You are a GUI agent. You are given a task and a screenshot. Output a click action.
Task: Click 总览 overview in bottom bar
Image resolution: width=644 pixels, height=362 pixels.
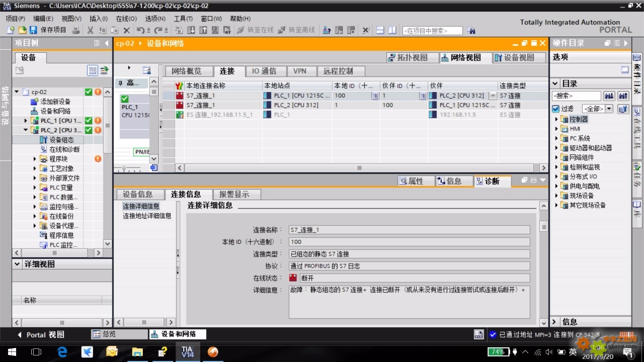click(119, 334)
